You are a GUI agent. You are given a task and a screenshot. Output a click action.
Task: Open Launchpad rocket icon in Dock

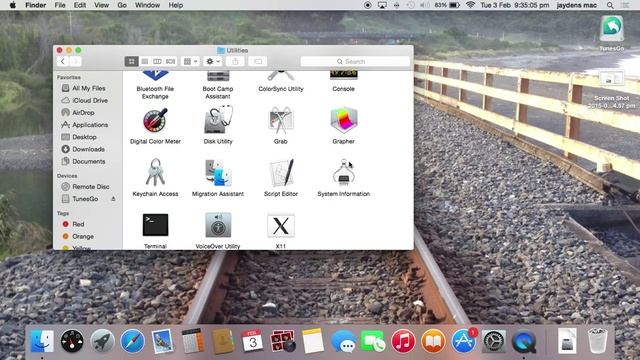pyautogui.click(x=102, y=341)
